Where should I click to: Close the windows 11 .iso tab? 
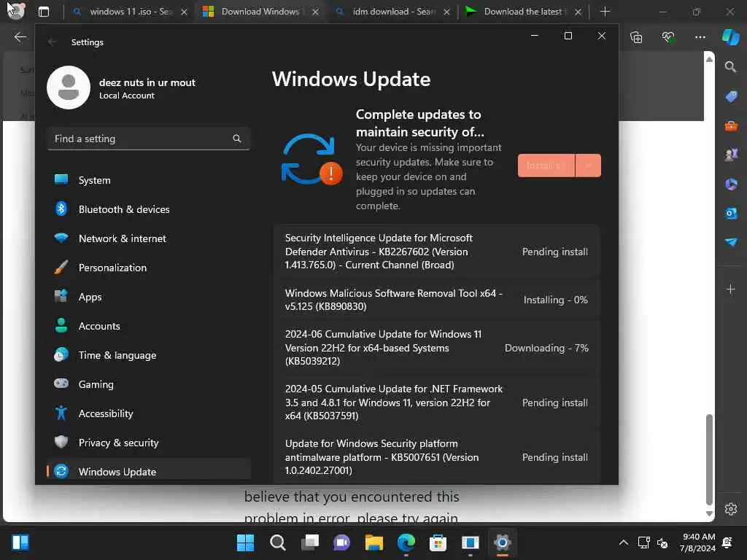[x=184, y=12]
